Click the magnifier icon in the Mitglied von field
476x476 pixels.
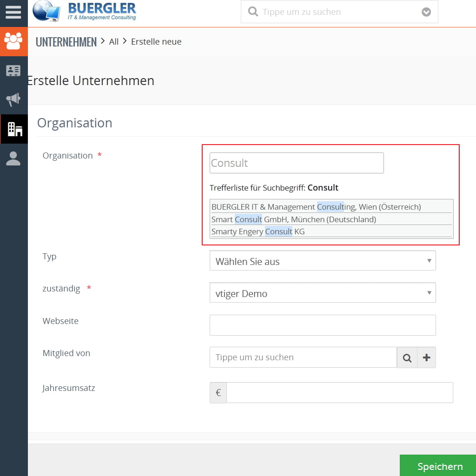click(407, 357)
